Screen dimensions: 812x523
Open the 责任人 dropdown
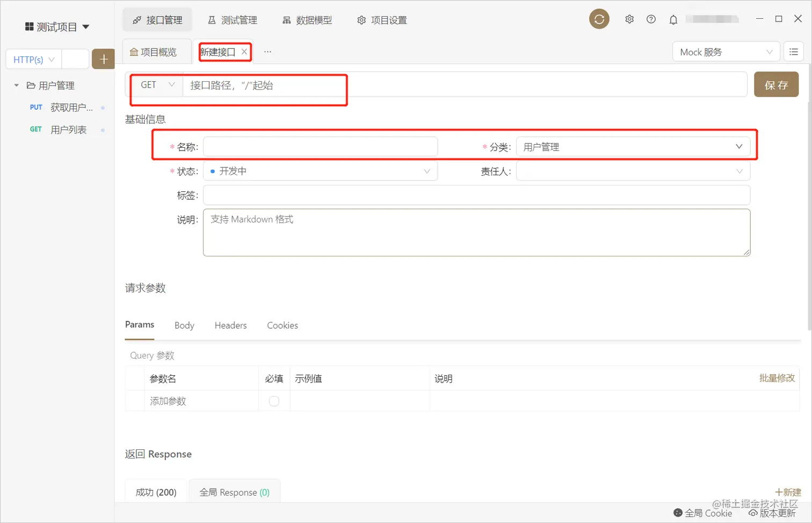pyautogui.click(x=633, y=171)
